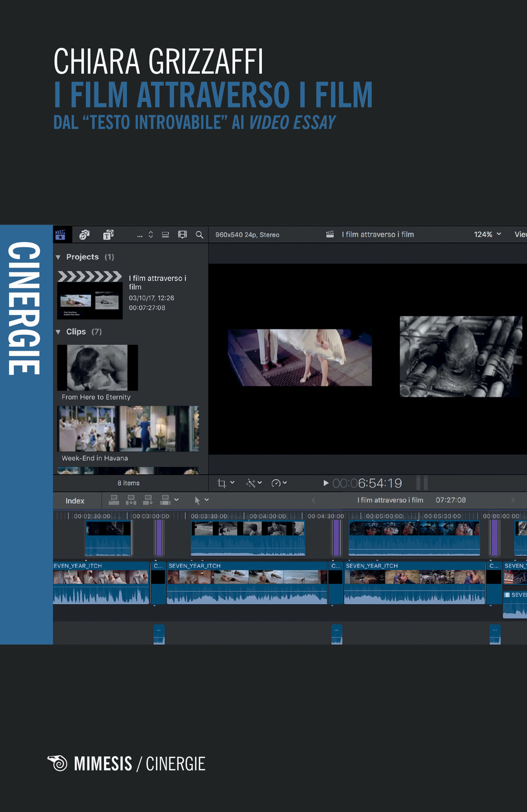The height and width of the screenshot is (812, 527).
Task: Open the Titles and Generators browser
Action: pos(108,235)
